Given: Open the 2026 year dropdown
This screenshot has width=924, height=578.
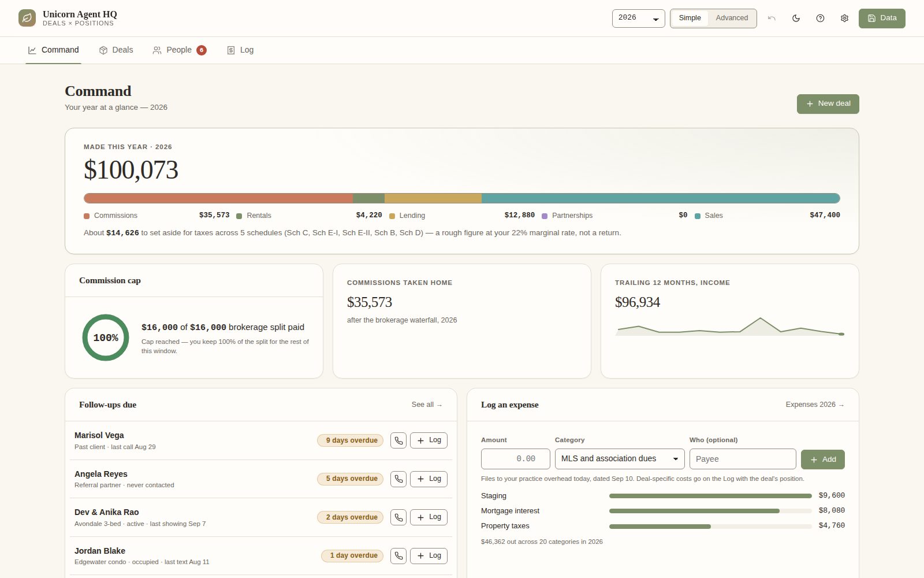Looking at the screenshot, I should pyautogui.click(x=638, y=18).
